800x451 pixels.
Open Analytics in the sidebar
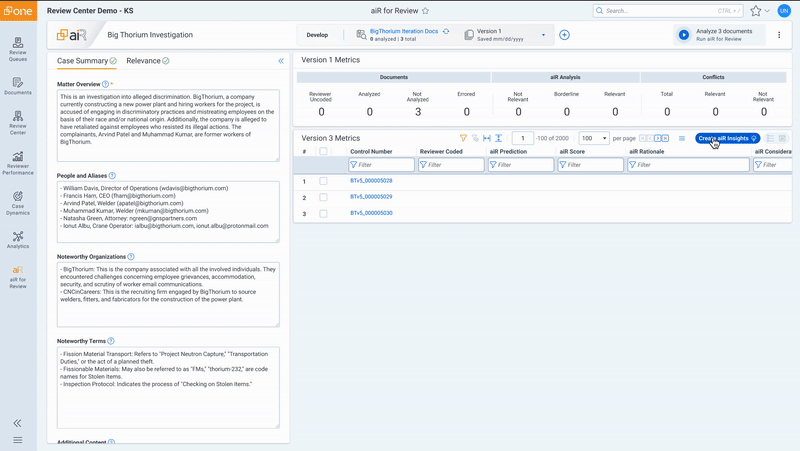(18, 239)
